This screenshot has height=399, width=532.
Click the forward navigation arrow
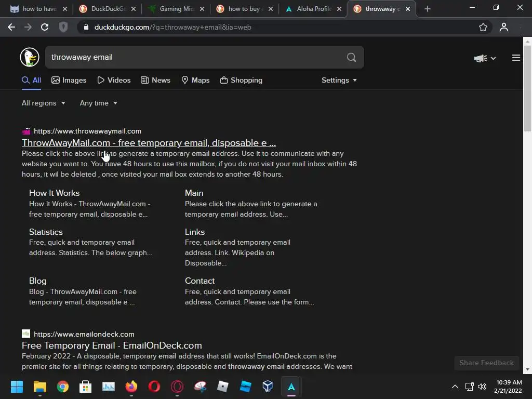(28, 27)
